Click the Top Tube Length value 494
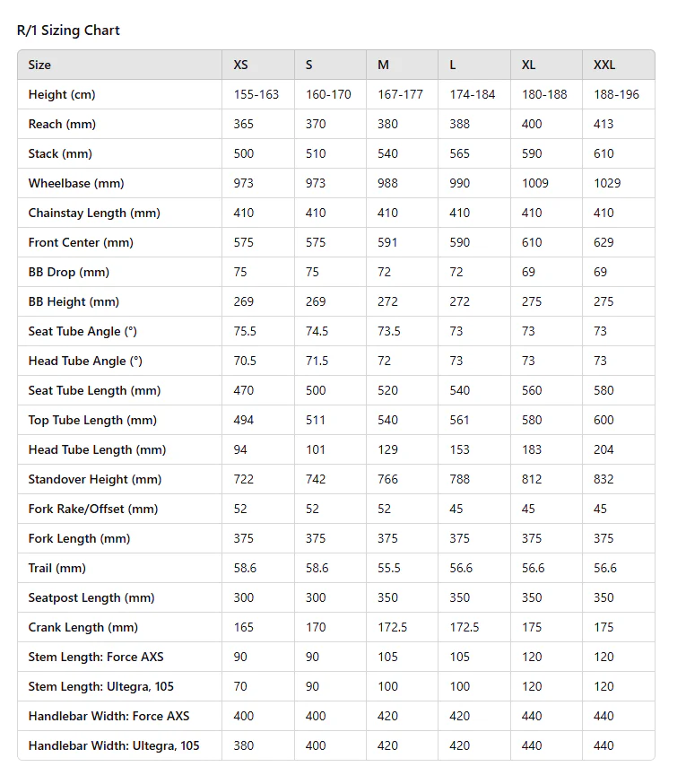Screen dimensions: 686x784 click(244, 420)
